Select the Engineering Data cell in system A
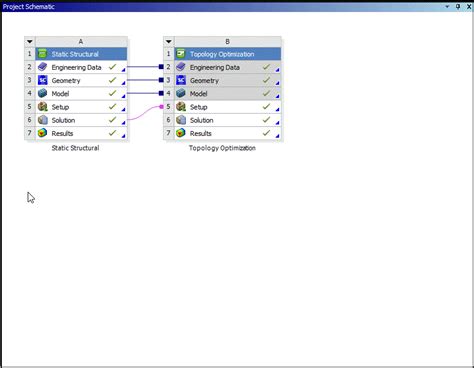The width and height of the screenshot is (474, 368). [x=81, y=67]
